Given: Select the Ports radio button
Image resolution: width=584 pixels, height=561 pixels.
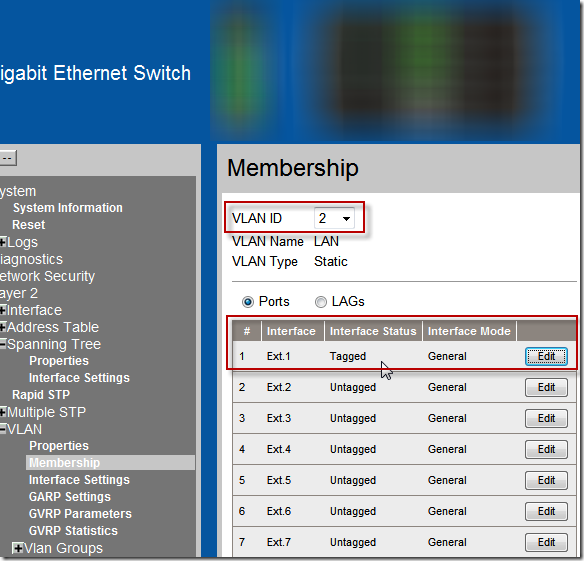Looking at the screenshot, I should [248, 302].
